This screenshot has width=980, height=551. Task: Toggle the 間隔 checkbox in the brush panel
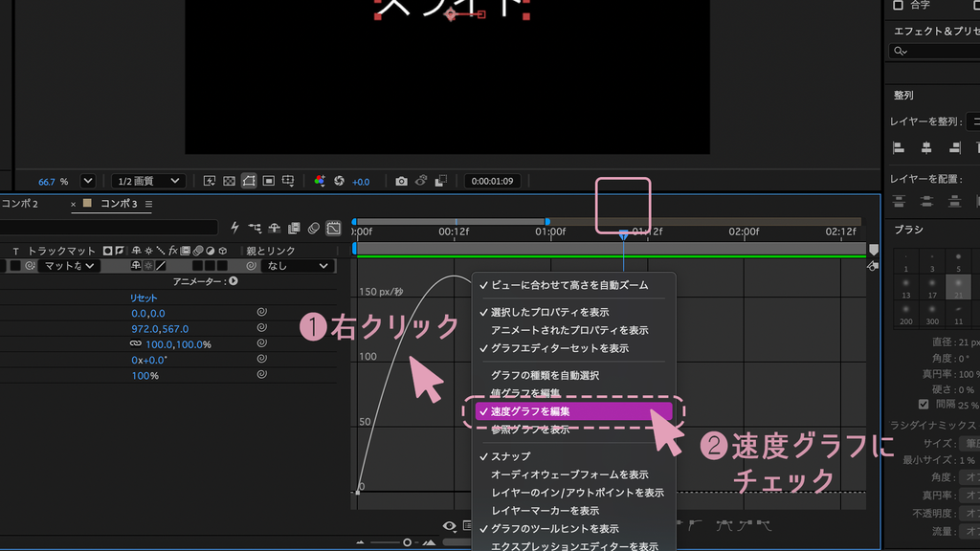tap(924, 405)
